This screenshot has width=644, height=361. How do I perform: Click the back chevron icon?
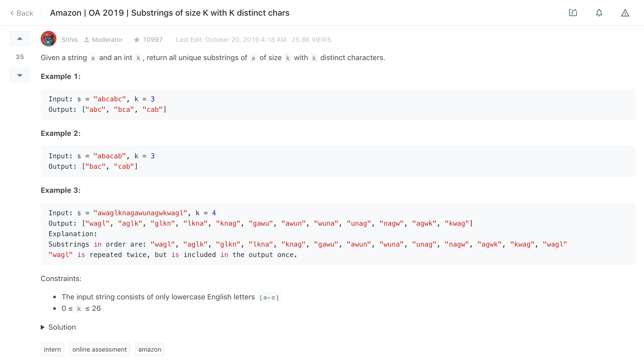pos(12,13)
